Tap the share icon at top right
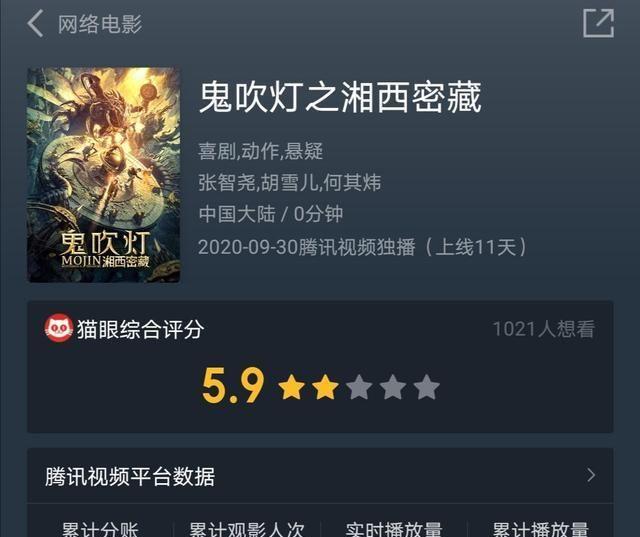Viewport: 640px width, 537px height. [x=598, y=23]
